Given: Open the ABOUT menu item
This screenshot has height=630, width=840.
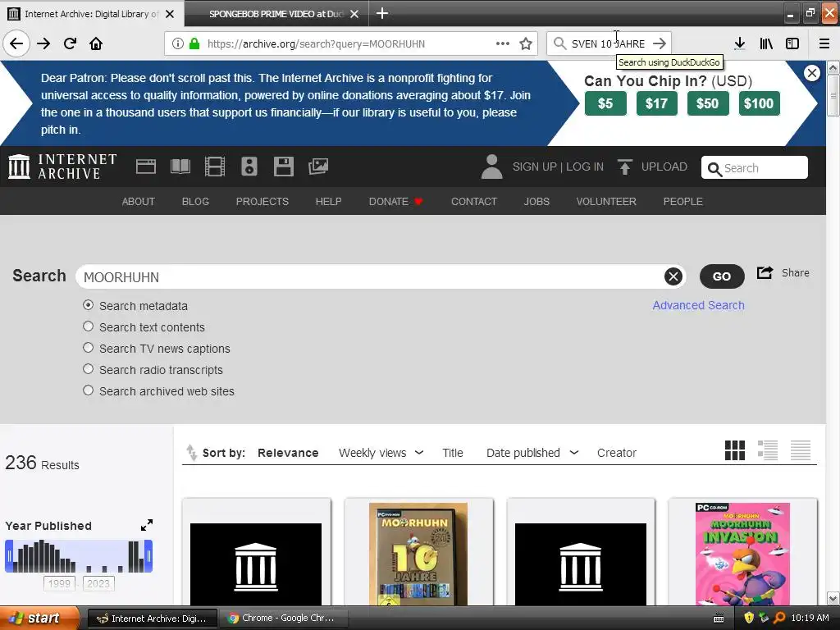Looking at the screenshot, I should click(138, 202).
